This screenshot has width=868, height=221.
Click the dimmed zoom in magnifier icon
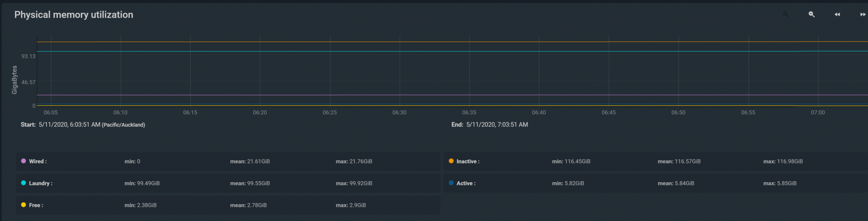pos(786,14)
